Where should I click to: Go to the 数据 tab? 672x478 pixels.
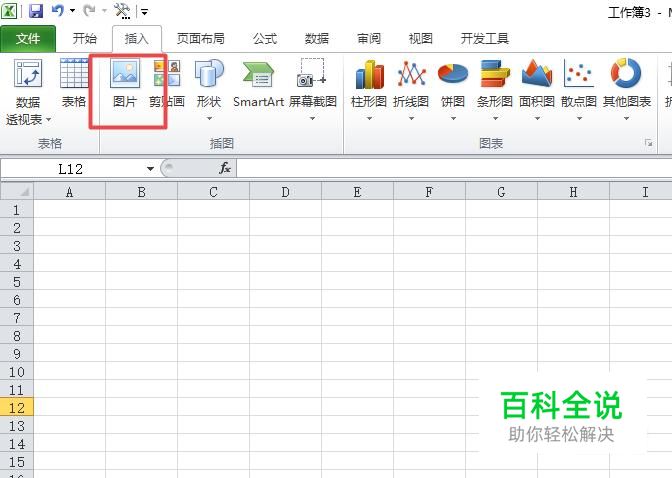(317, 39)
